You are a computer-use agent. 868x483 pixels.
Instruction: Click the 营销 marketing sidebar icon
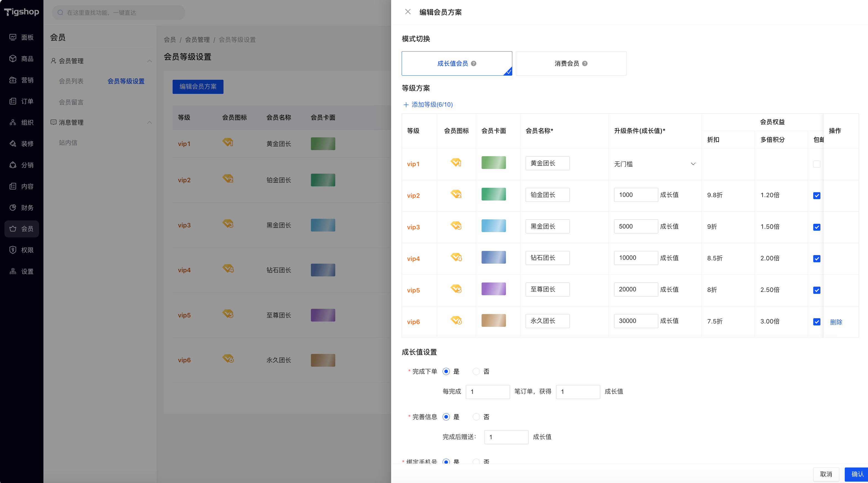[x=13, y=80]
